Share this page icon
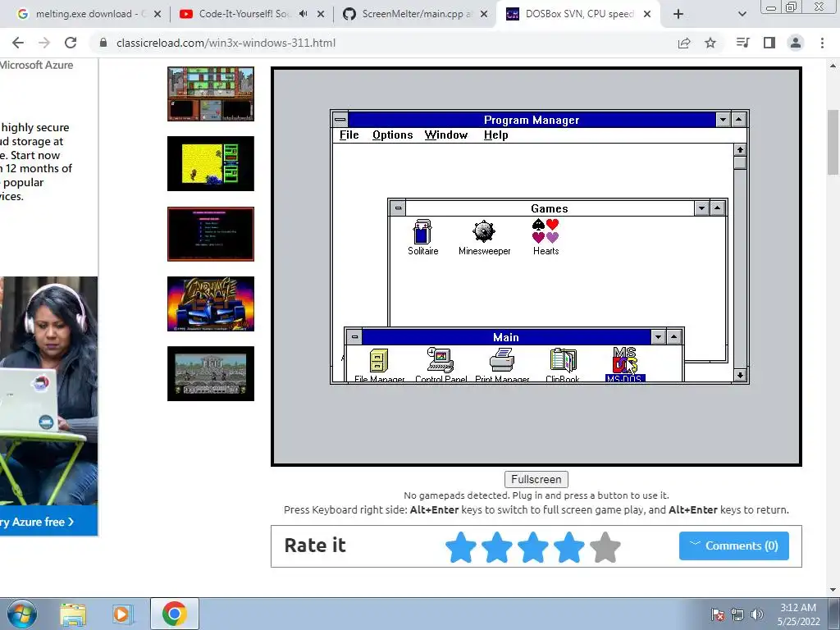The width and height of the screenshot is (840, 630). [x=684, y=43]
